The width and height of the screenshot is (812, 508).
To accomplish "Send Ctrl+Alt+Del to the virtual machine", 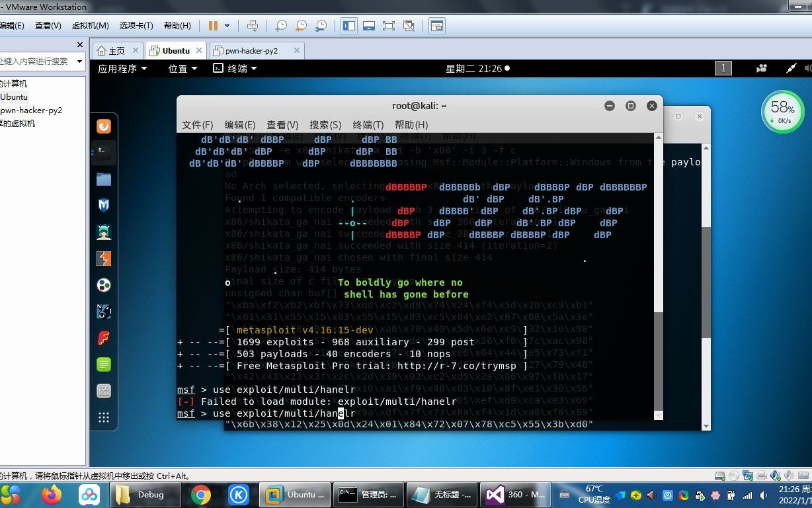I will pyautogui.click(x=253, y=25).
